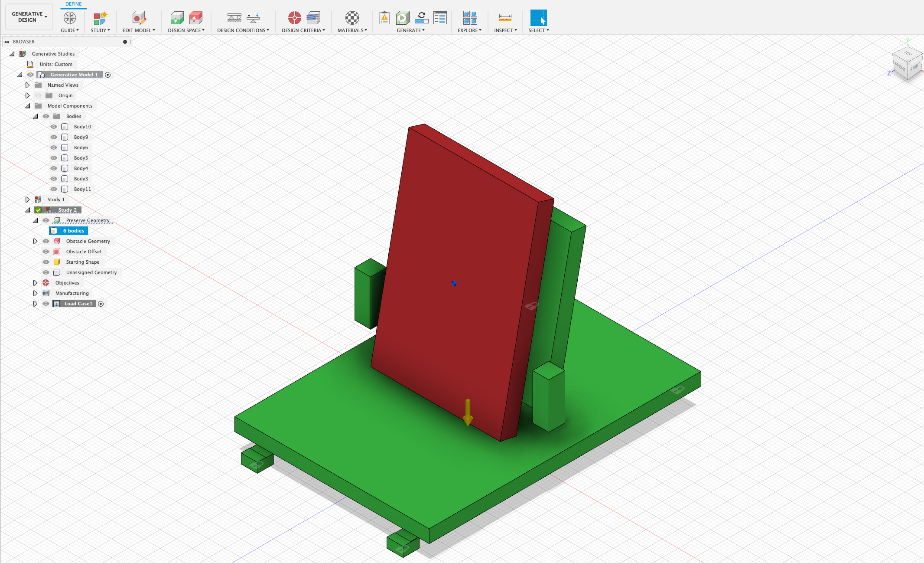The height and width of the screenshot is (563, 924).
Task: Toggle visibility of Body6
Action: point(54,147)
